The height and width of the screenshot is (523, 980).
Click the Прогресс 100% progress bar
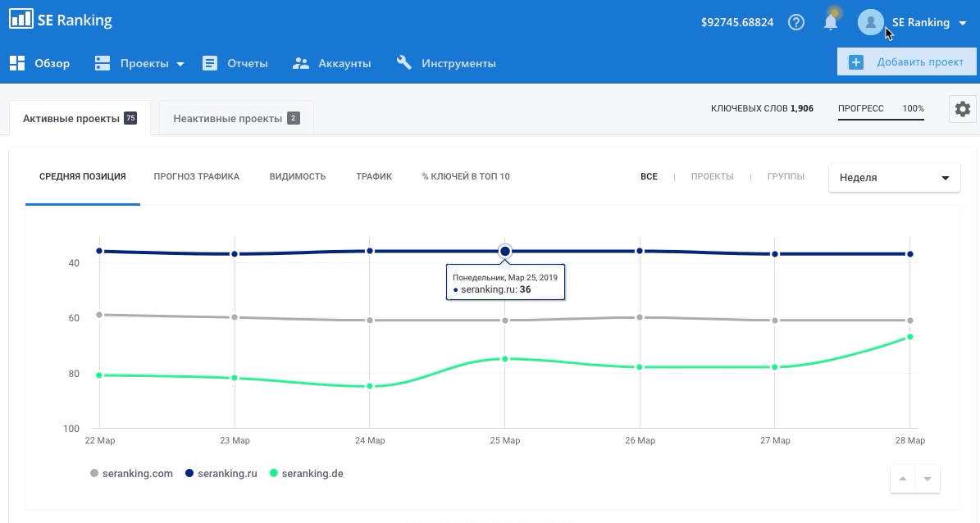coord(881,111)
